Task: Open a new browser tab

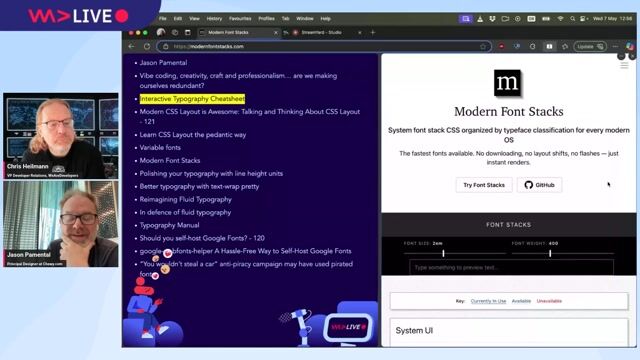Action: [x=373, y=32]
